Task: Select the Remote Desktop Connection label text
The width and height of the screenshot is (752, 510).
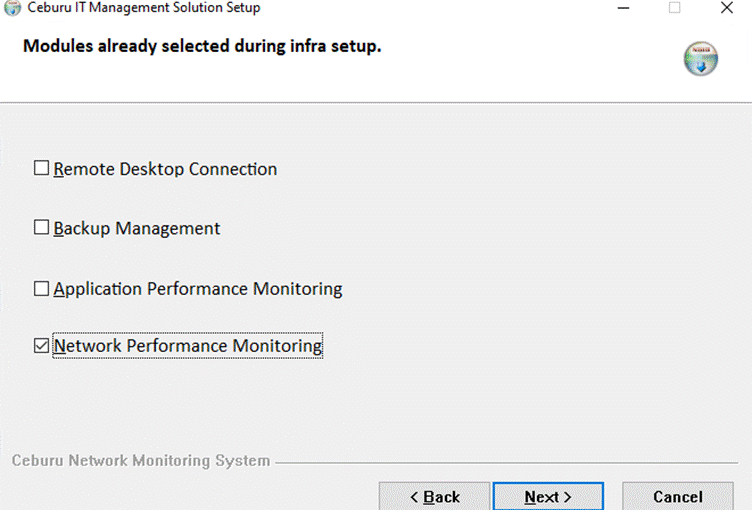Action: coord(165,169)
